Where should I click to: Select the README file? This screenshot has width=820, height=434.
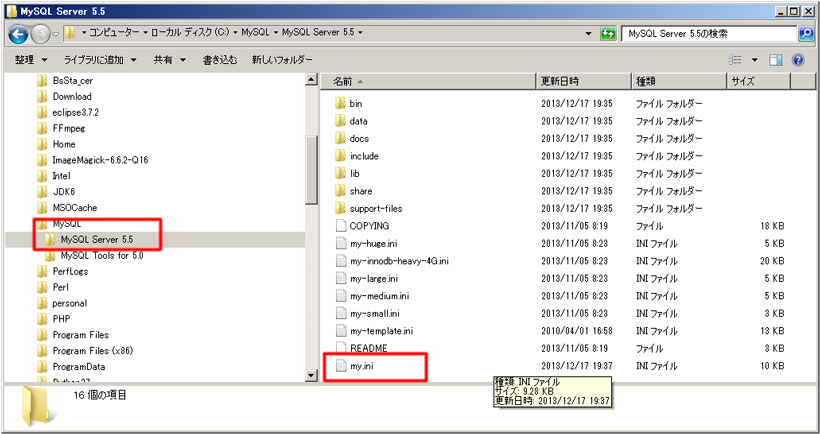pos(369,348)
